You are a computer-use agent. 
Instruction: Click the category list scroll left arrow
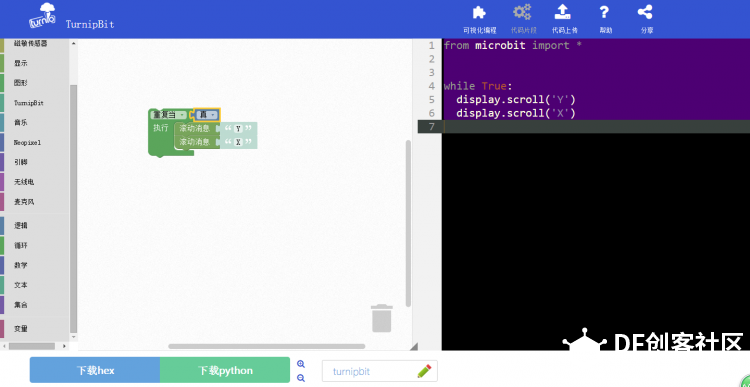pos(4,346)
